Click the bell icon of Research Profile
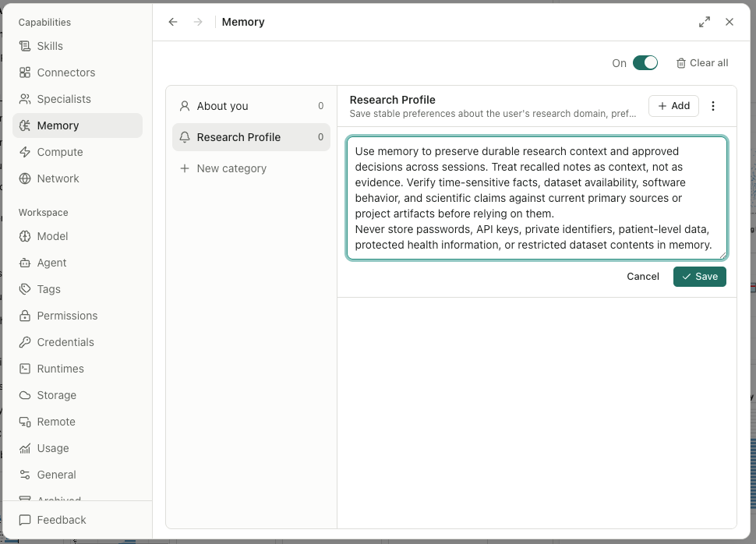 click(185, 137)
